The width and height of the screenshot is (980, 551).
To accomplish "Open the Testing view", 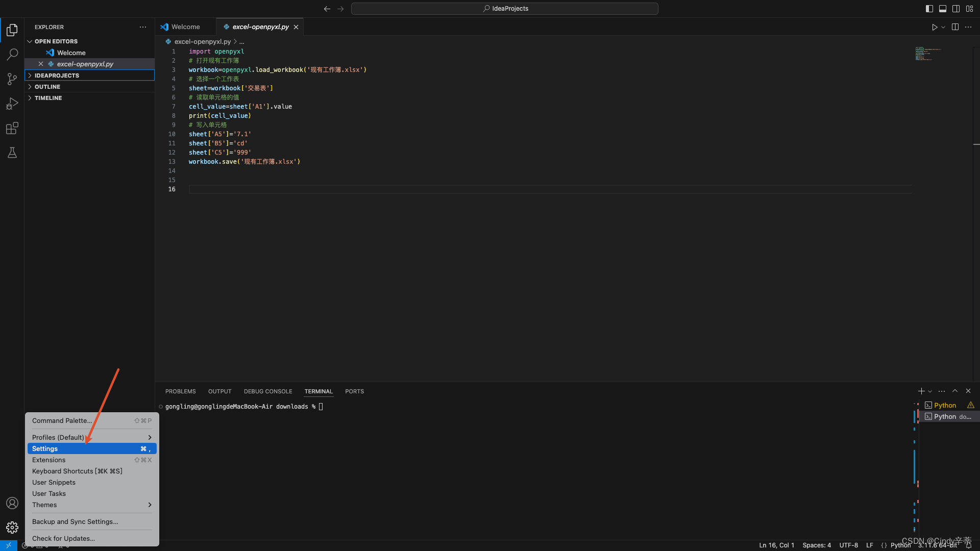I will [x=12, y=153].
